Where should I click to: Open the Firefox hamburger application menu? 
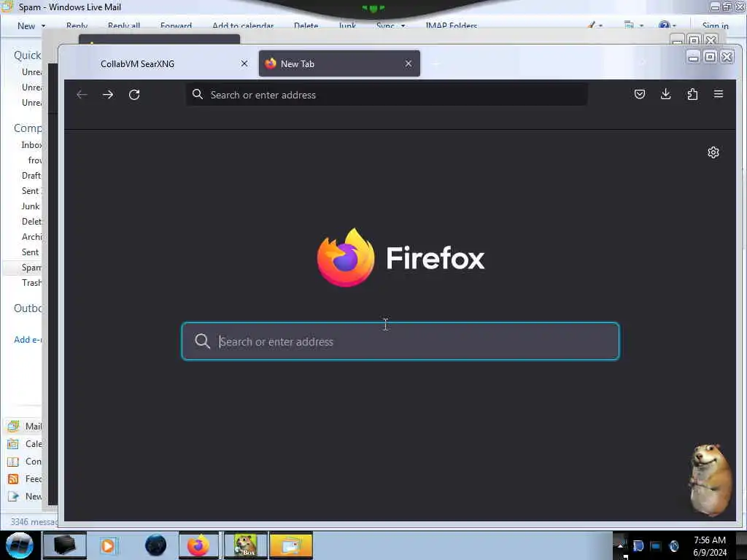[x=719, y=94]
